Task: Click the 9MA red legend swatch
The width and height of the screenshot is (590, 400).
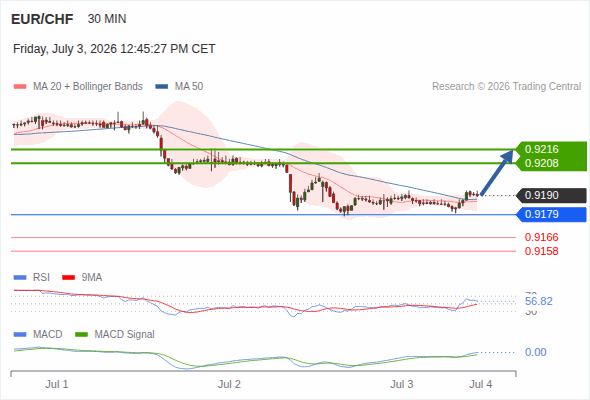Action: [x=68, y=278]
